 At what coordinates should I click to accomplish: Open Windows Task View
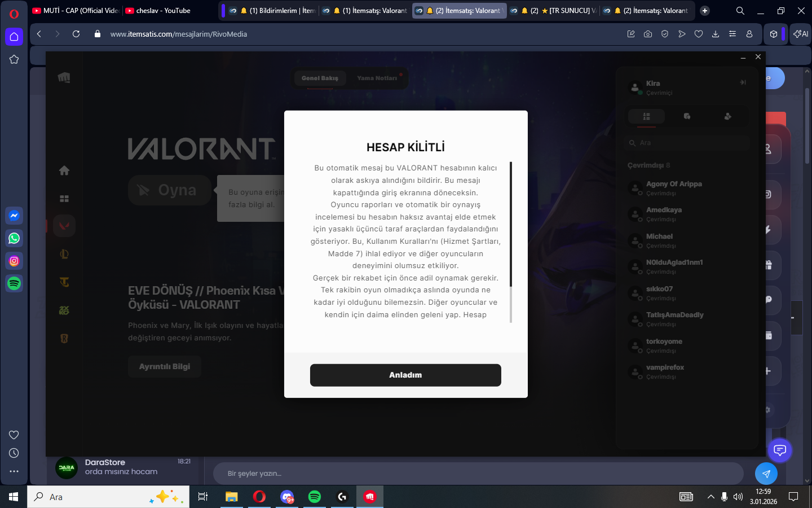pos(203,497)
